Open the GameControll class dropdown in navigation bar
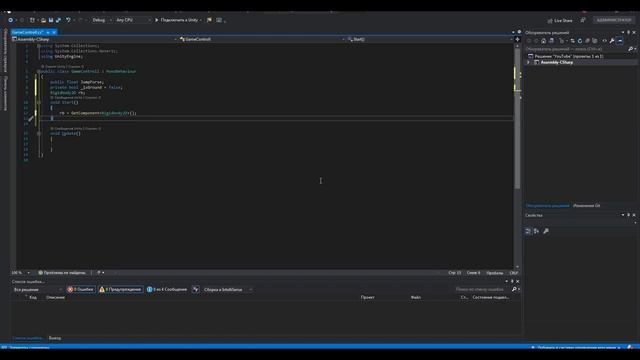Screen dimensions: 640x360 [x=262, y=40]
